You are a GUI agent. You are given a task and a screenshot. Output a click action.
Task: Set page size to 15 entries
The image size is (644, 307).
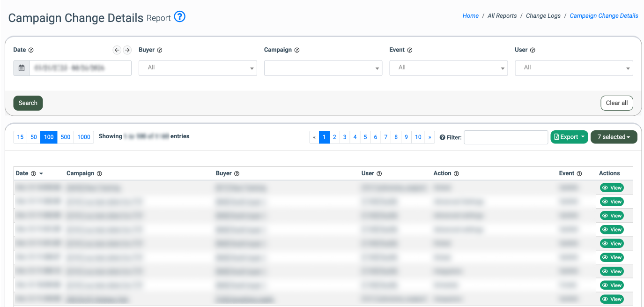tap(20, 137)
